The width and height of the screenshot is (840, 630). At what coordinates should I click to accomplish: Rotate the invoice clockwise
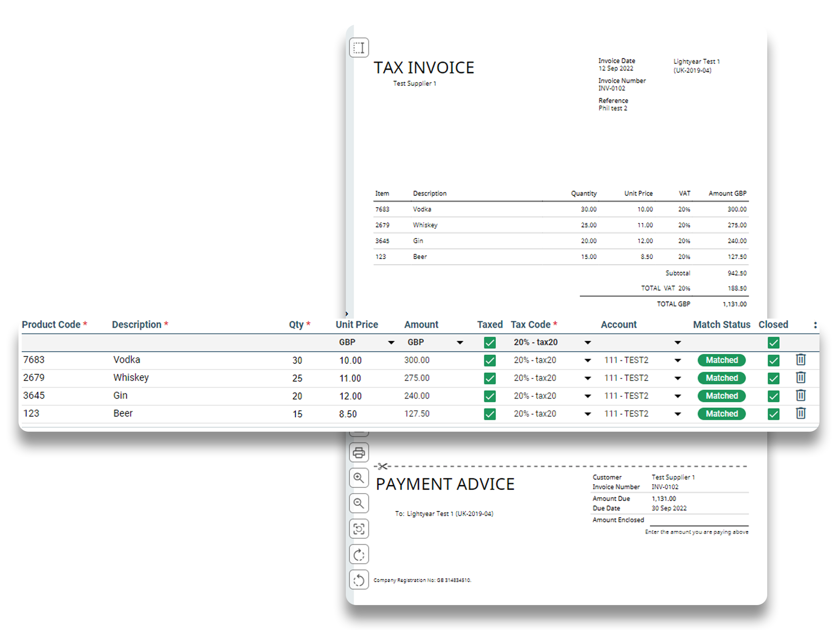click(359, 555)
